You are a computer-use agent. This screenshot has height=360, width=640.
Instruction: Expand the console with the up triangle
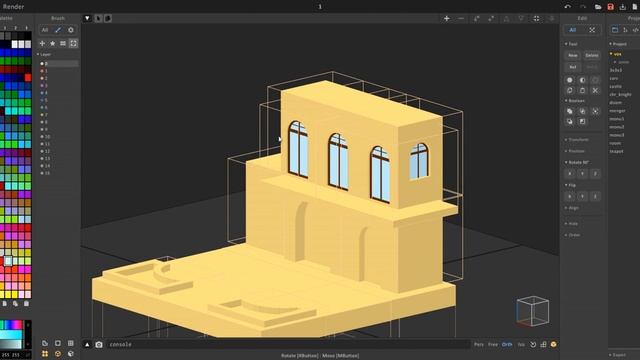87,344
